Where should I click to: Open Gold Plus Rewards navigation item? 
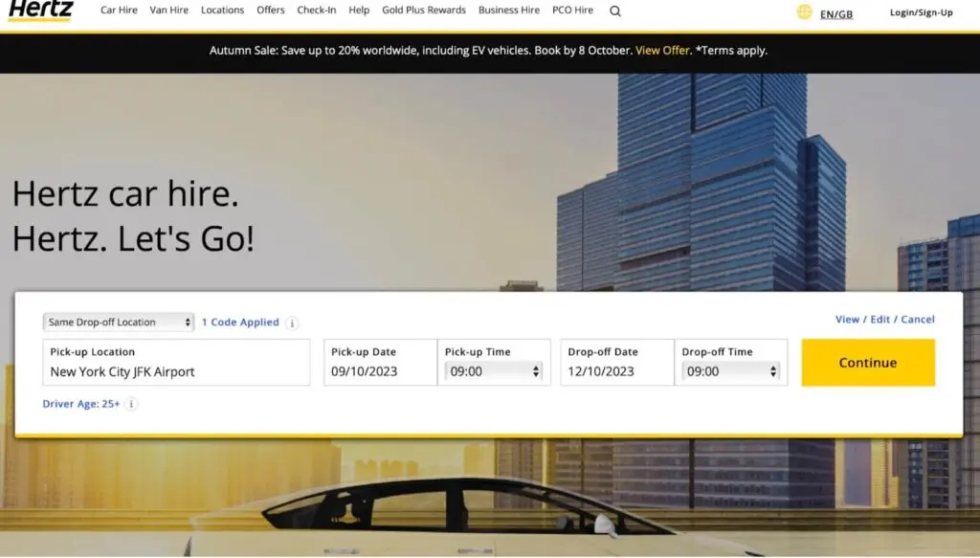tap(424, 10)
